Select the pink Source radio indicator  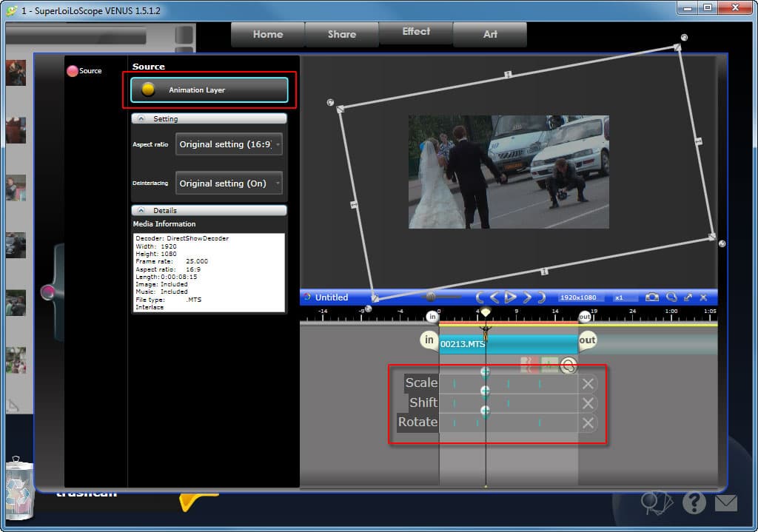point(73,71)
